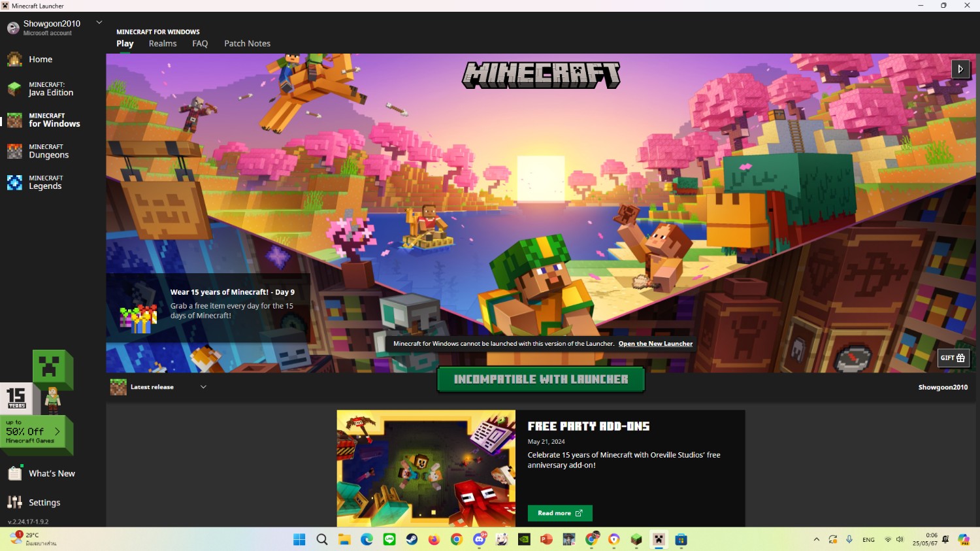
Task: Click the Free Party Add-Ons headline
Action: pos(589,426)
